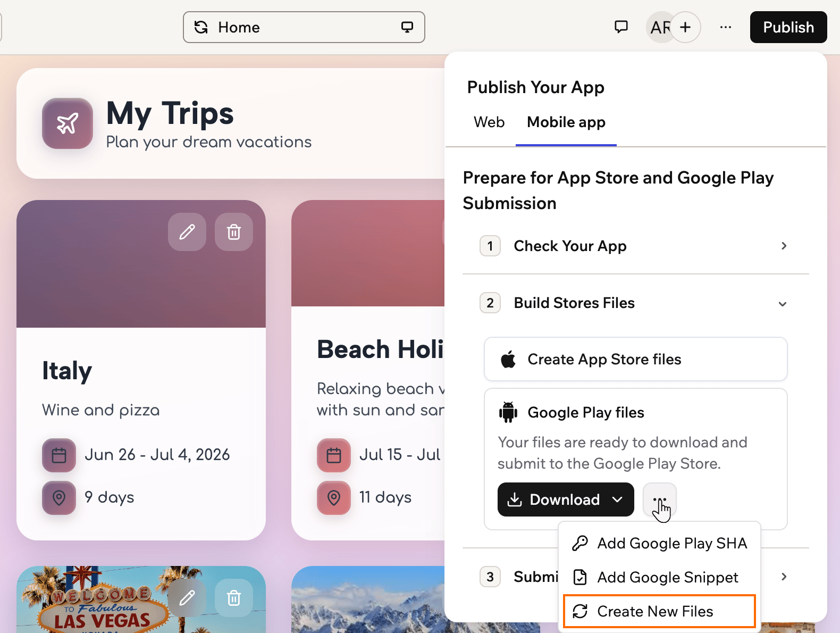Viewport: 840px width, 633px height.
Task: Click the Beach Holiday card title
Action: click(380, 349)
